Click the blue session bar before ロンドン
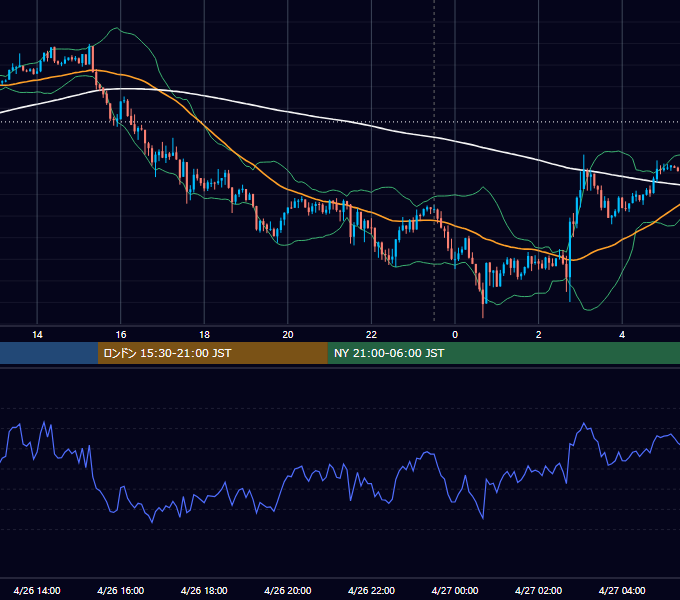Image resolution: width=680 pixels, height=600 pixels. 49,353
